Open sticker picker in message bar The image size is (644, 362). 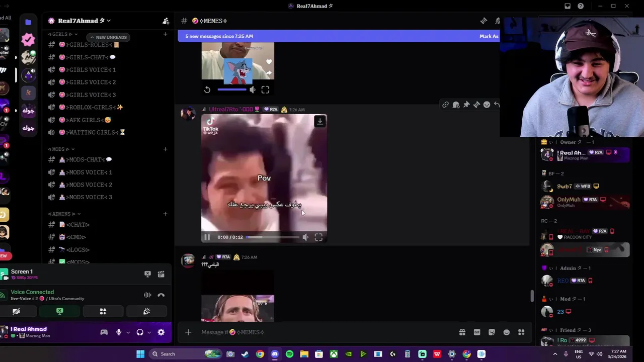492,332
